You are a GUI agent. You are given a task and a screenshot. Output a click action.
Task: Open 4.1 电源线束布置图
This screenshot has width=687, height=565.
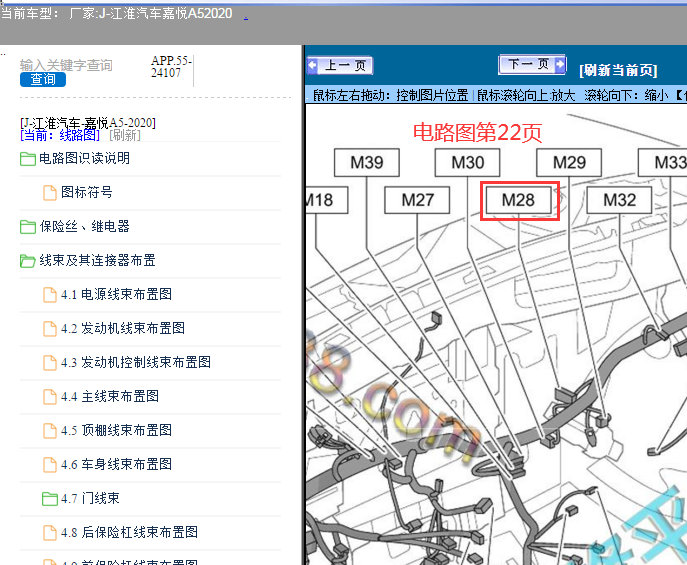[x=117, y=294]
